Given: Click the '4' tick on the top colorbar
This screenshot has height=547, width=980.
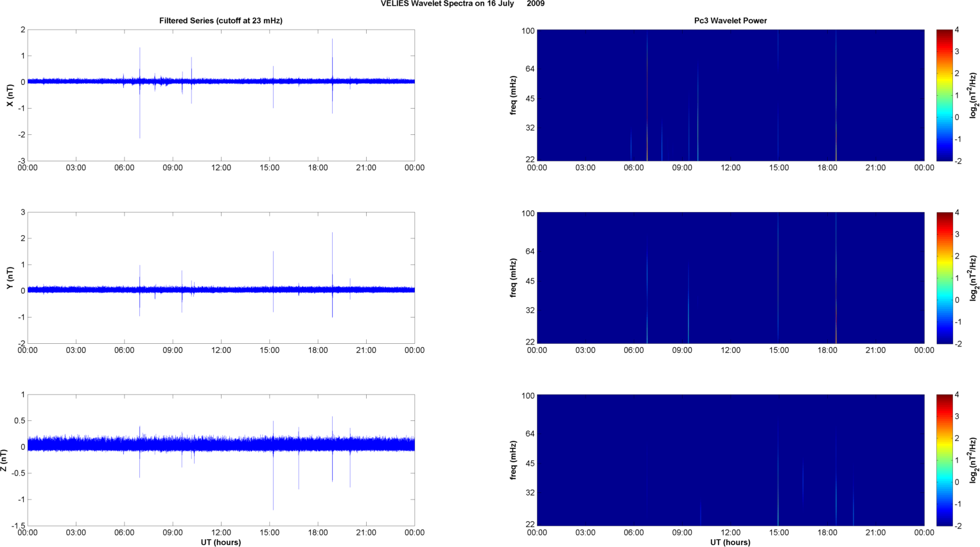Looking at the screenshot, I should click(957, 30).
